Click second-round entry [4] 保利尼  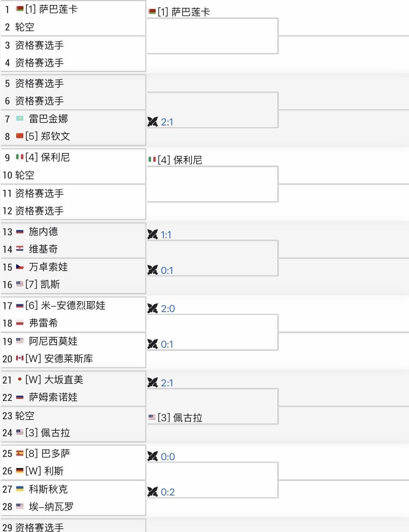(180, 160)
